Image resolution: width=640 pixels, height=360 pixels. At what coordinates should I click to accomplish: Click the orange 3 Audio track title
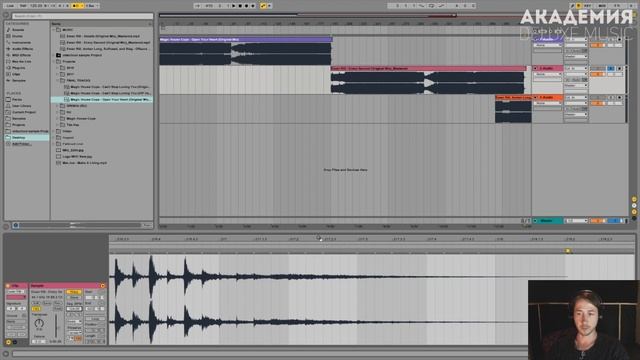coord(548,98)
